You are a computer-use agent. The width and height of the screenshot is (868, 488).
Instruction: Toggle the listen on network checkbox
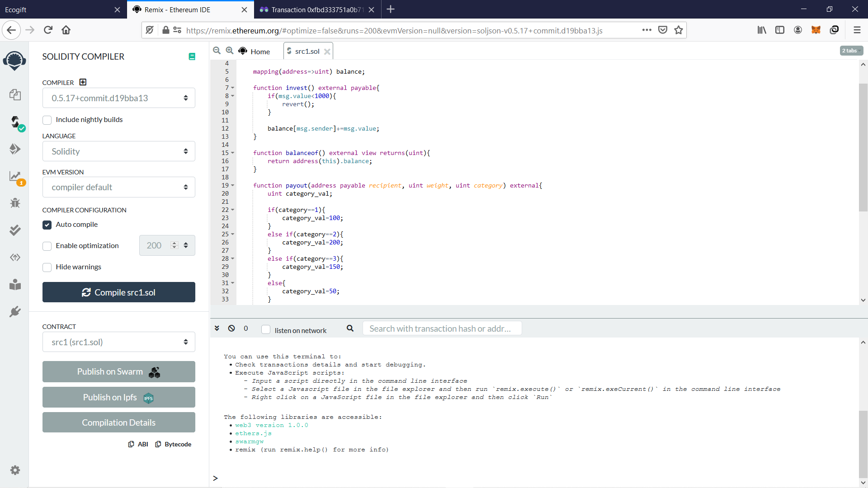(x=266, y=330)
